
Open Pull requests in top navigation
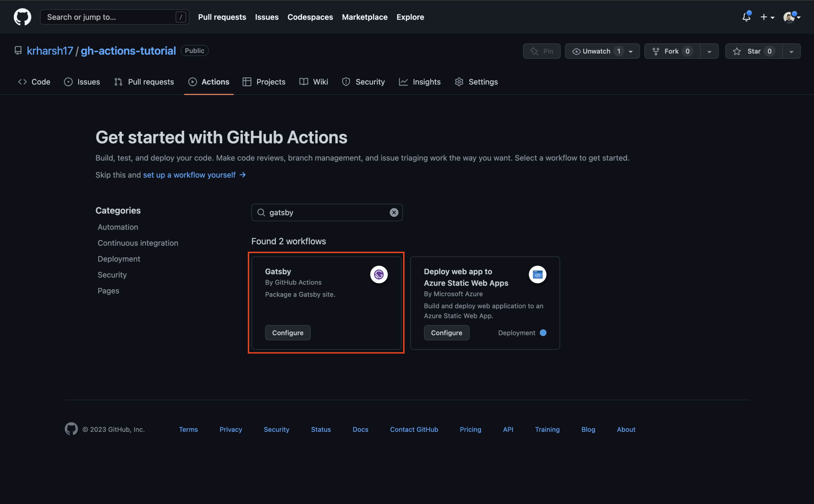coord(222,17)
